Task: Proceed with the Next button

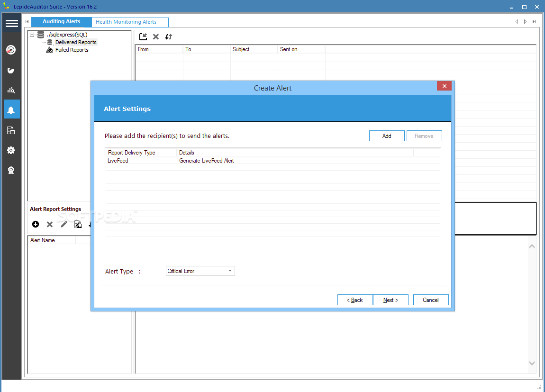Action: (391, 300)
